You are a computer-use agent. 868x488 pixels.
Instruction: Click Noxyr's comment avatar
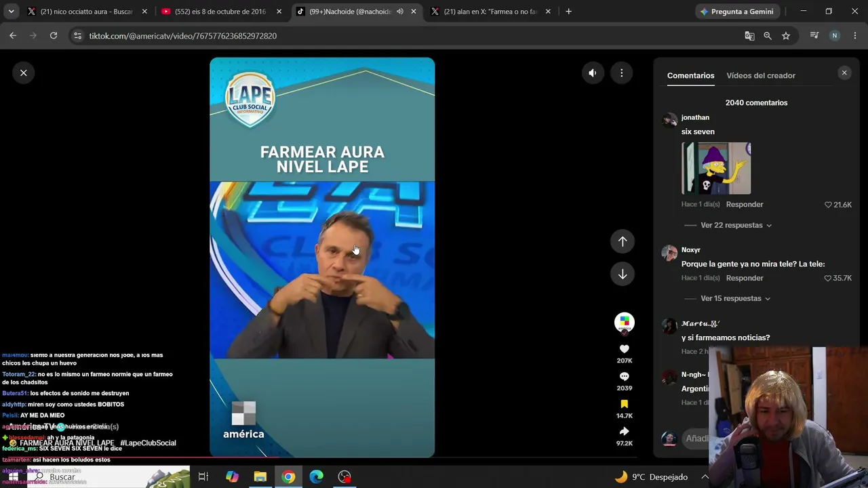[x=670, y=253]
